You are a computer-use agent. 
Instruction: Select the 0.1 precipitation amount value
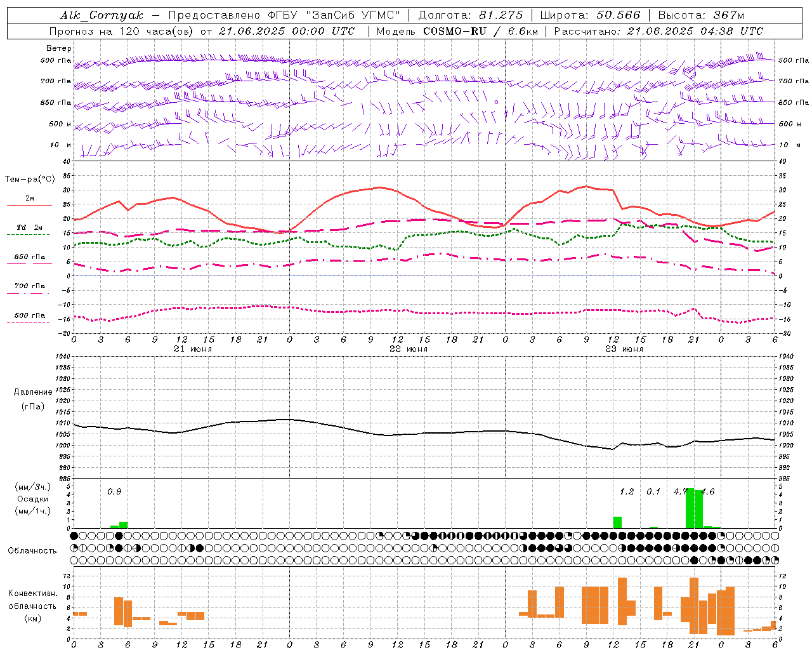(x=653, y=491)
